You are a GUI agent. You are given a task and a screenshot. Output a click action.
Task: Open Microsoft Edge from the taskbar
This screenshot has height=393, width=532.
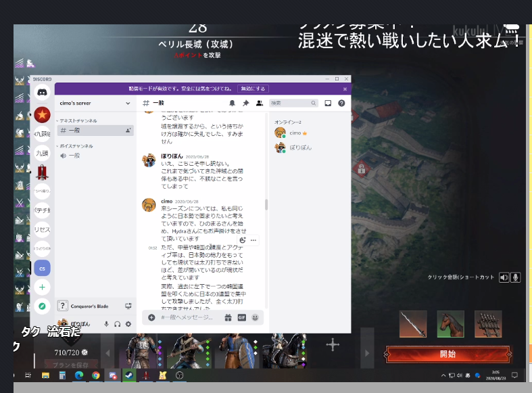pos(79,375)
